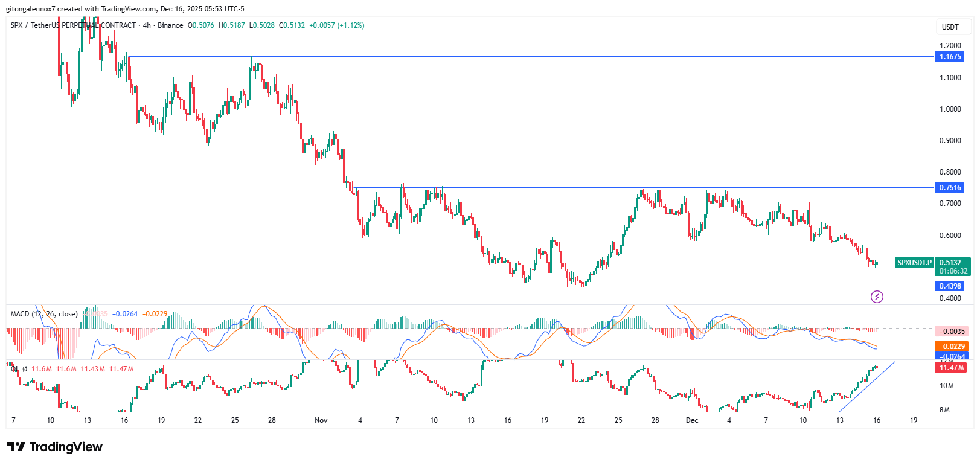Open the USDT currency selector
This screenshot has width=980, height=465.
[x=950, y=27]
